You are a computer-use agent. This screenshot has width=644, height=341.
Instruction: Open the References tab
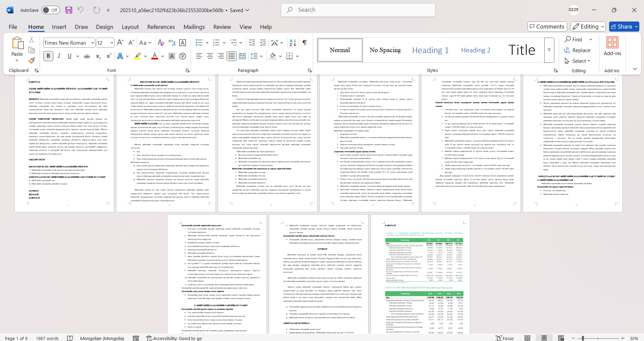coord(161,27)
